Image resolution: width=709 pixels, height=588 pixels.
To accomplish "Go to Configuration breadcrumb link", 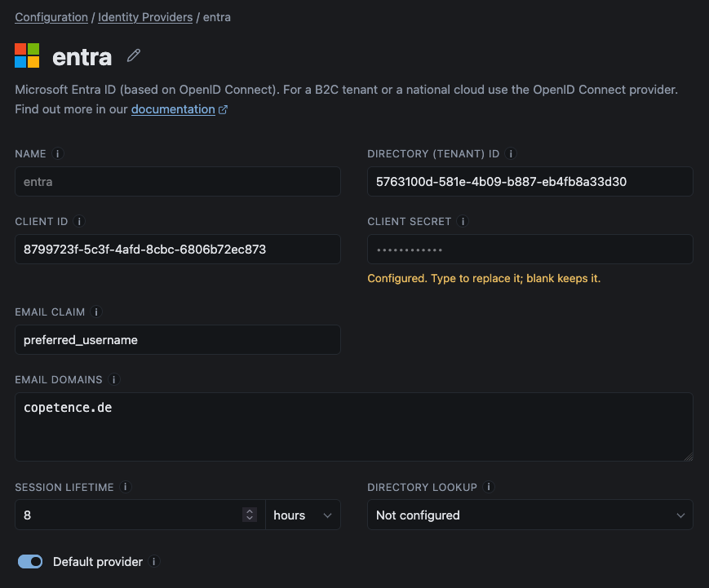I will 51,17.
